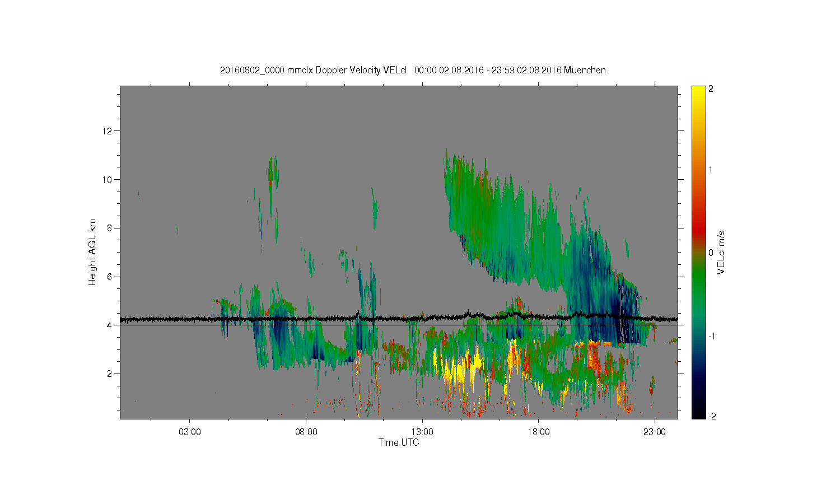Click the height tick label 12
Viewport: 840px width, 504px height.
pyautogui.click(x=108, y=131)
